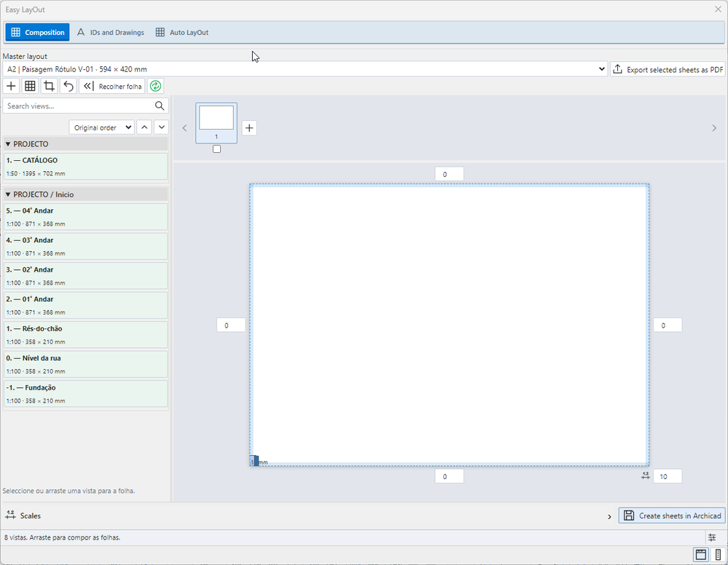Click the Recolher folha button

tap(112, 87)
